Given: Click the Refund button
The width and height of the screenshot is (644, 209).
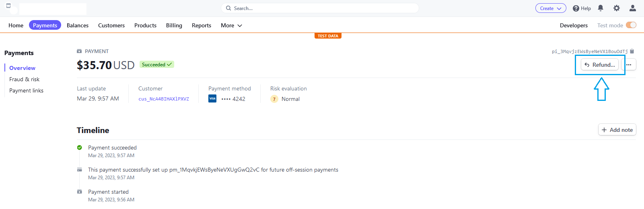Looking at the screenshot, I should pyautogui.click(x=599, y=64).
